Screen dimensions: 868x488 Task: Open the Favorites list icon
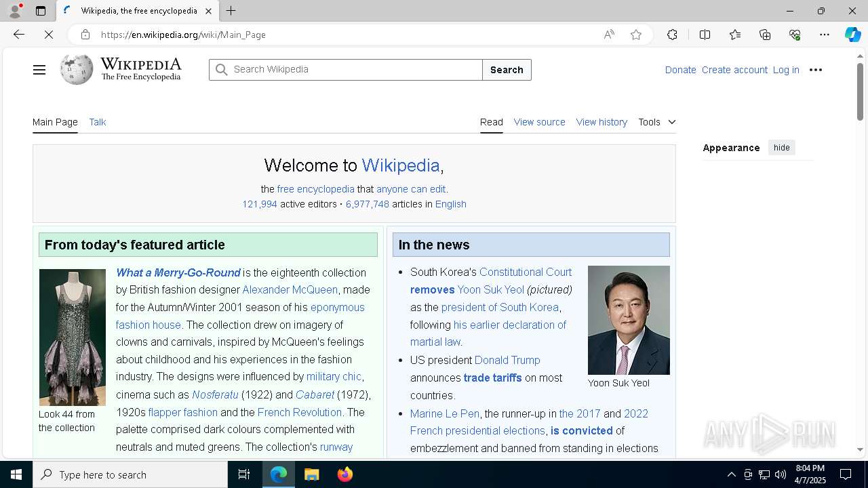click(x=735, y=35)
